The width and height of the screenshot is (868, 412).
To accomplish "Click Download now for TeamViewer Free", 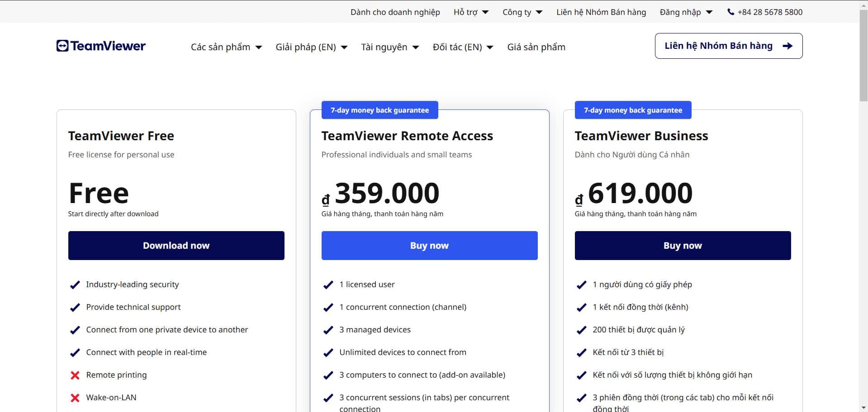I will (x=176, y=246).
